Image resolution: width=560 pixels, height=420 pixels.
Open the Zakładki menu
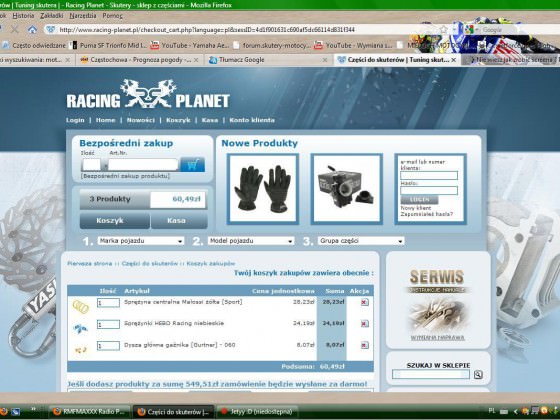[x=52, y=16]
